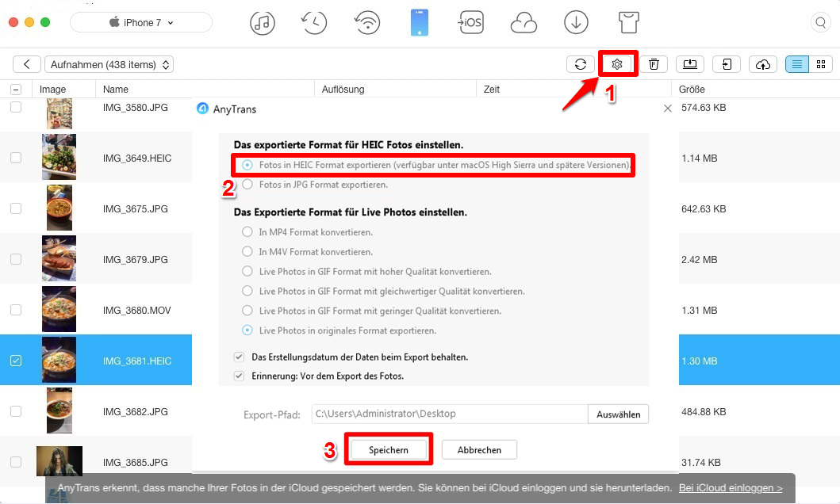Sort by the Größe column header
The height and width of the screenshot is (504, 840).
(x=692, y=90)
